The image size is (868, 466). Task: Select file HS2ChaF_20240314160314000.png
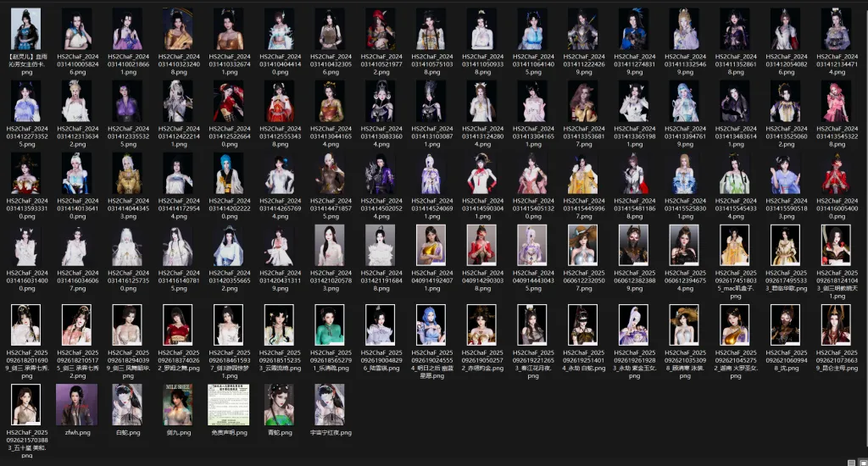tap(26, 246)
